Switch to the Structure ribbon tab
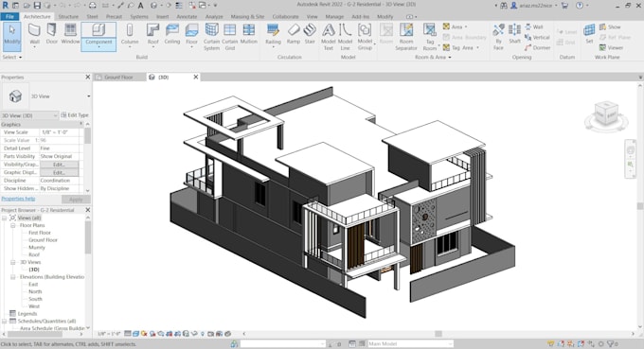Image resolution: width=644 pixels, height=349 pixels. point(68,16)
